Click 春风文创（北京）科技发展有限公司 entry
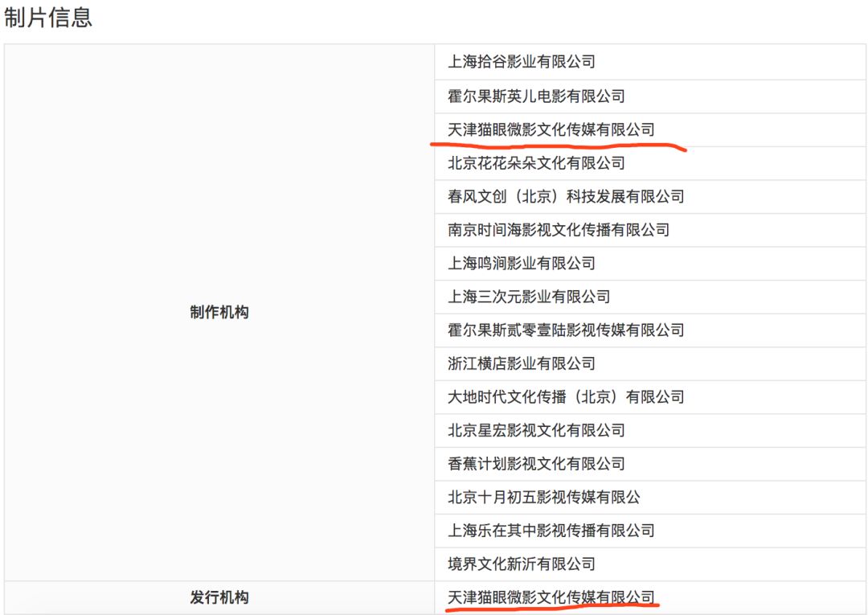868x615 pixels. (566, 196)
